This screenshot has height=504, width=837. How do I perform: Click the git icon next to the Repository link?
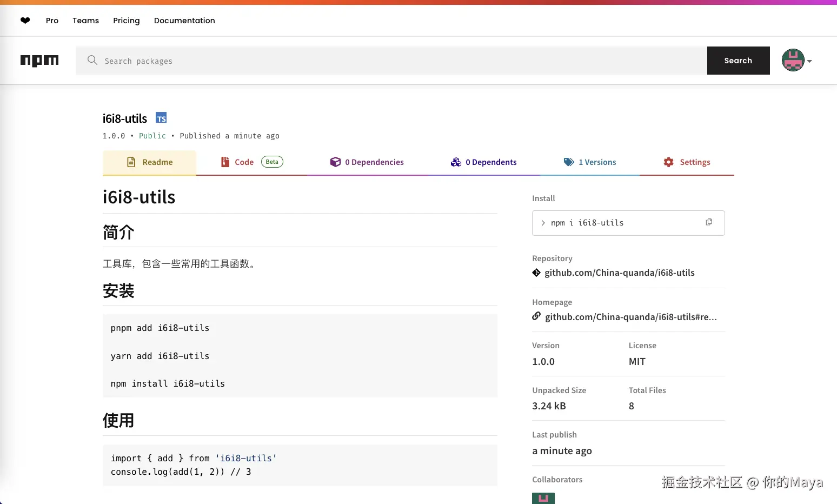[x=536, y=273]
